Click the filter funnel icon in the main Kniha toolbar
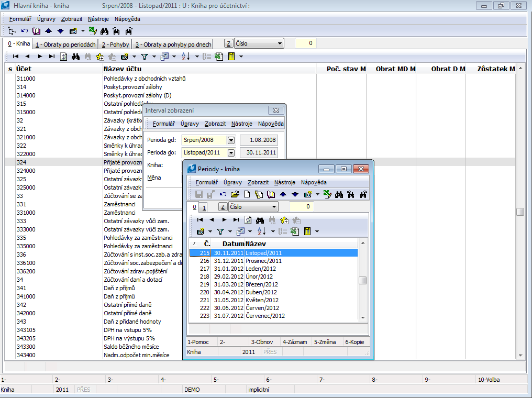 coord(145,57)
